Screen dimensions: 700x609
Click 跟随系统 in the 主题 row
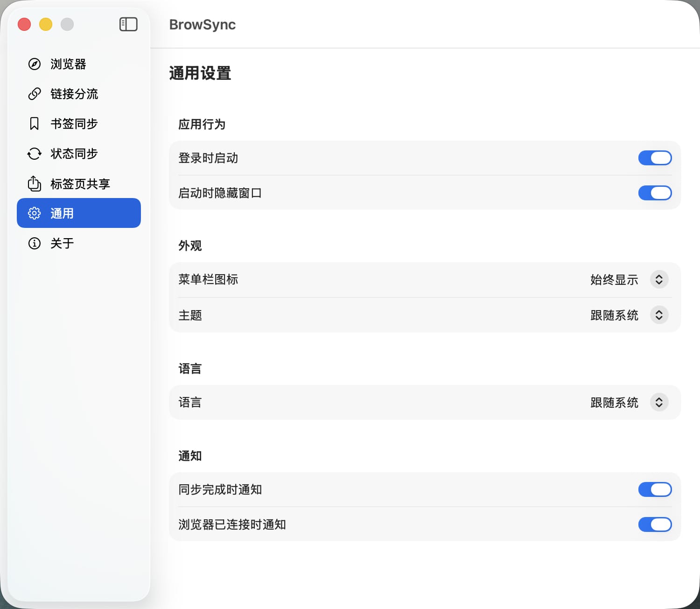(614, 315)
